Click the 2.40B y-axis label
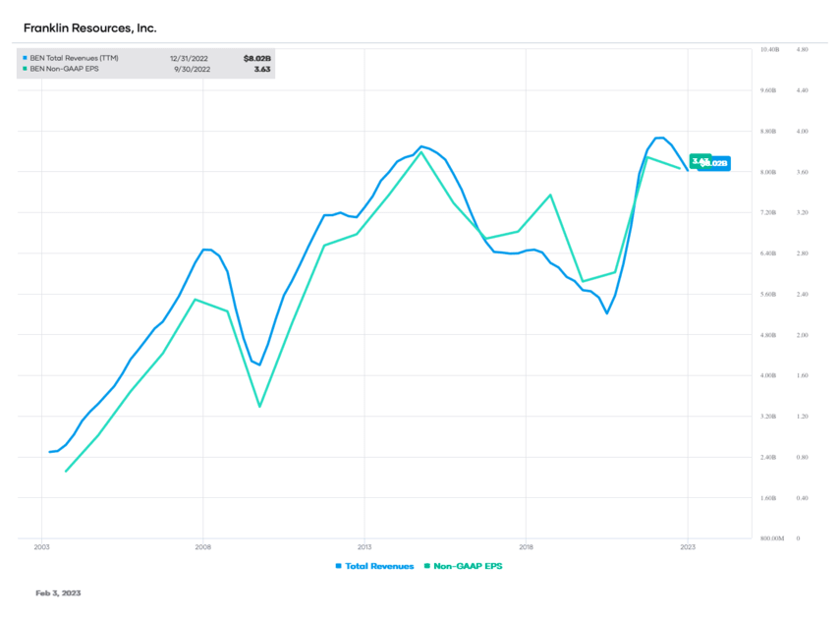This screenshot has width=840, height=617. [768, 458]
